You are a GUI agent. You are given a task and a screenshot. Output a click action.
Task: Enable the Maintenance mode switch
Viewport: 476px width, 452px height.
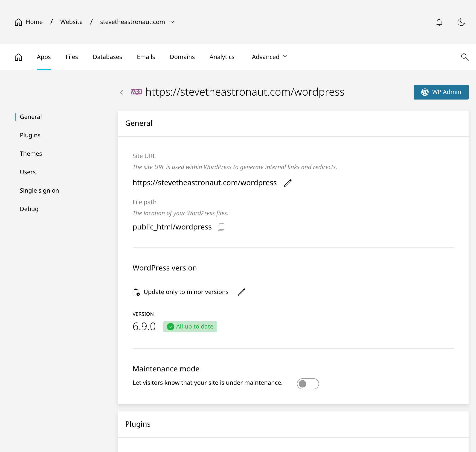pyautogui.click(x=308, y=384)
